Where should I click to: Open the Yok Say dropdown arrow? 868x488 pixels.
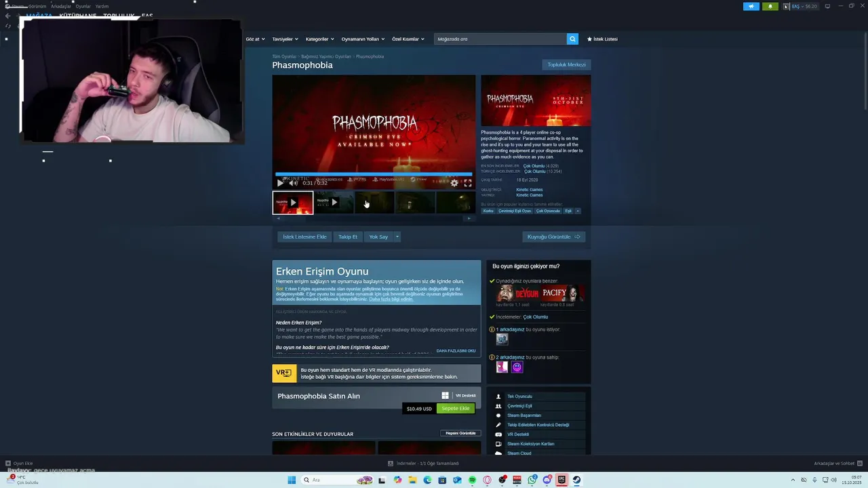pyautogui.click(x=397, y=237)
